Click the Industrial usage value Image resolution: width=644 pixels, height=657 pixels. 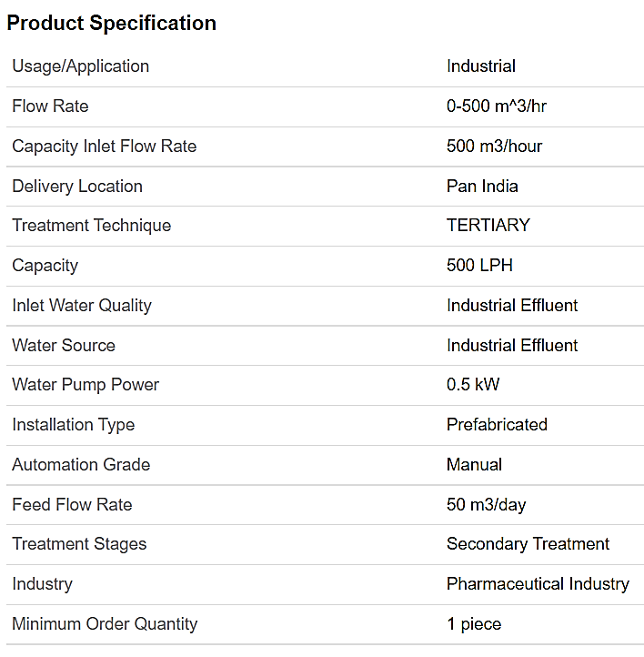coord(480,66)
